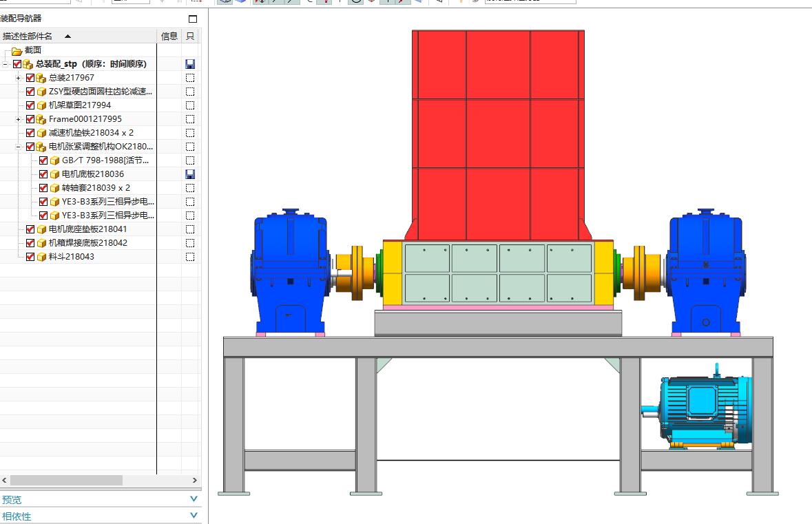The width and height of the screenshot is (812, 524).
Task: Click the part icon of ZSY型硬齿面圆柱齿轮减速
Action: pyautogui.click(x=41, y=92)
